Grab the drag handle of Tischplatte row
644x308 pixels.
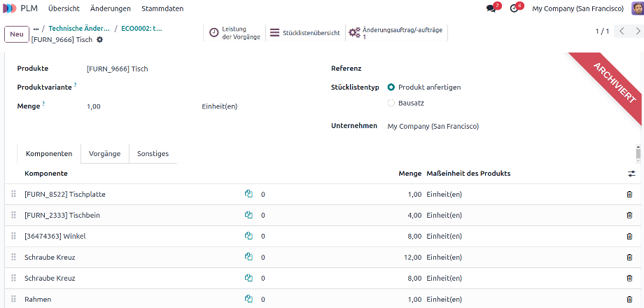13,194
